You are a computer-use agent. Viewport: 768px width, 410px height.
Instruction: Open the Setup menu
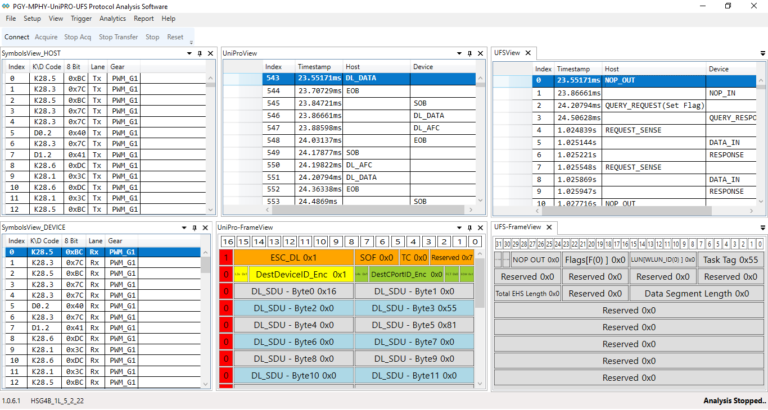pyautogui.click(x=32, y=19)
